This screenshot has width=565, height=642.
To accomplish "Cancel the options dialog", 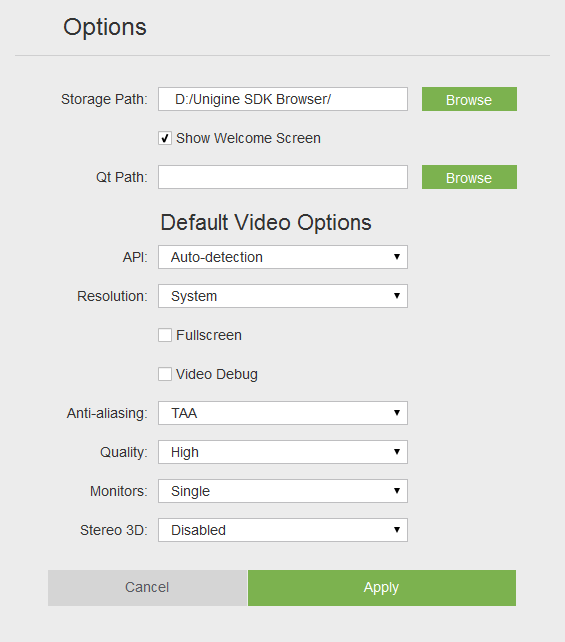I will click(147, 588).
